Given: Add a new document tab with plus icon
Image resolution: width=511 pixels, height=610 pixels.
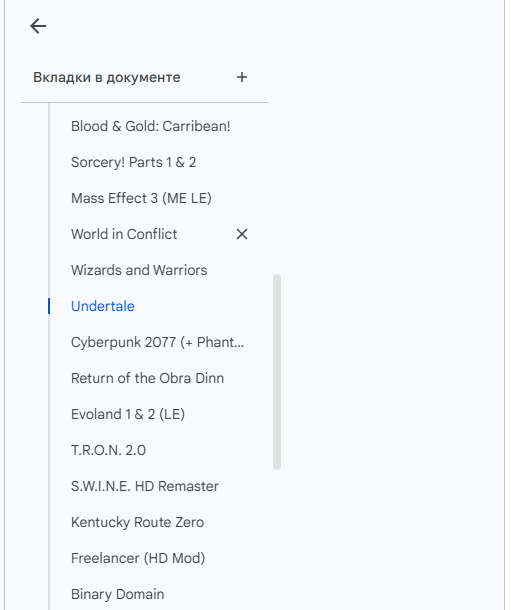Looking at the screenshot, I should 242,77.
